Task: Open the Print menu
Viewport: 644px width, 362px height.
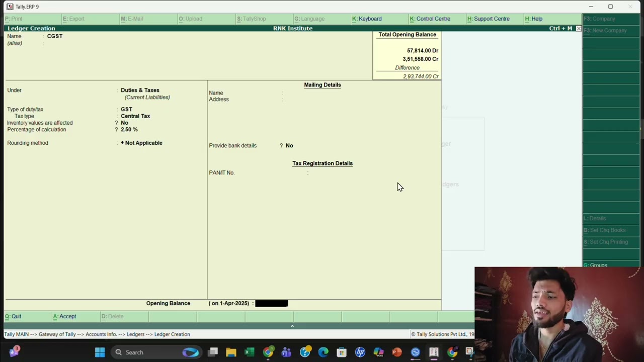Action: 14,19
